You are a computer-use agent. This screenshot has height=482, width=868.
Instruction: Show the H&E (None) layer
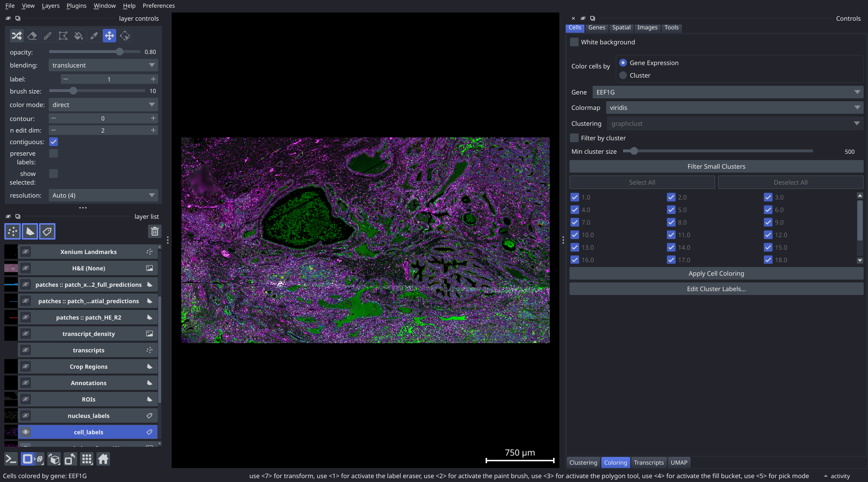pos(26,268)
